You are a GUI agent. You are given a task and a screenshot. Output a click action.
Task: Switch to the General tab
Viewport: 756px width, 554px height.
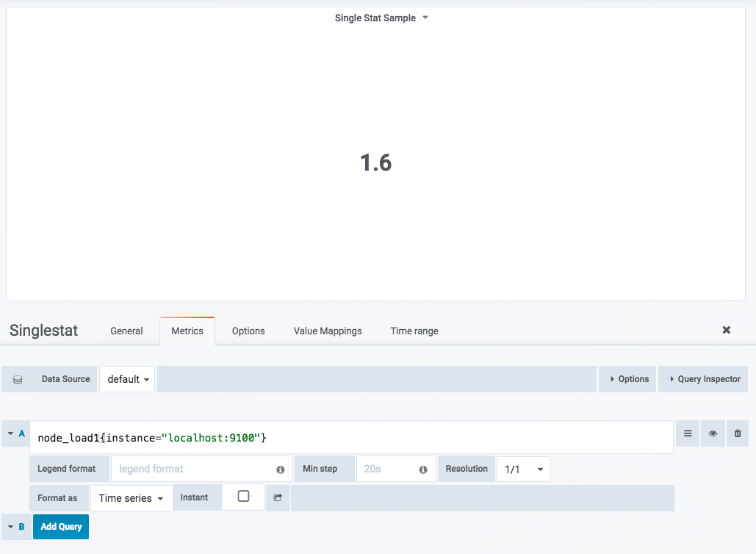pyautogui.click(x=126, y=331)
